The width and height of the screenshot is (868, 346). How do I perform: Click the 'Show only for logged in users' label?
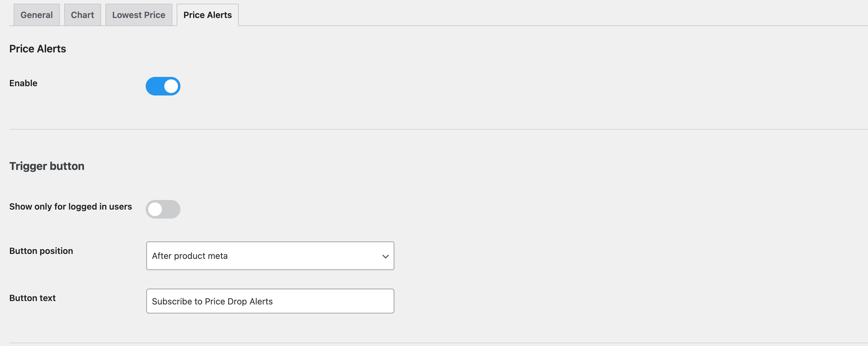point(70,206)
